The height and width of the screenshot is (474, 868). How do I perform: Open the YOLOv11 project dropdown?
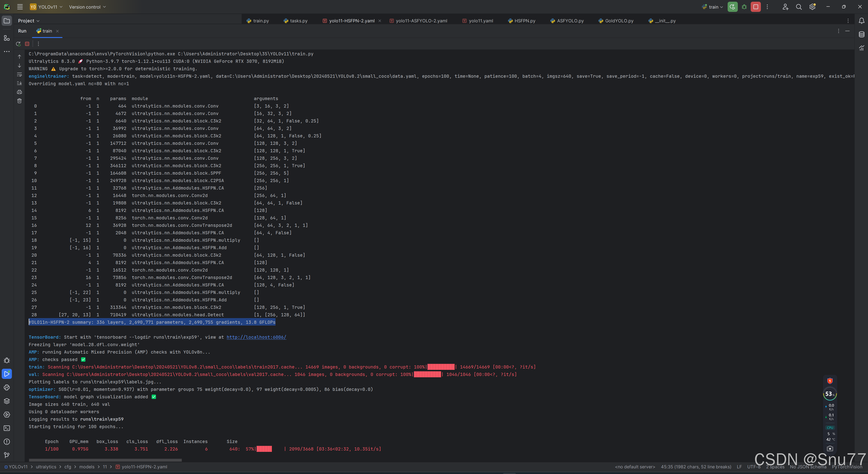pyautogui.click(x=46, y=7)
